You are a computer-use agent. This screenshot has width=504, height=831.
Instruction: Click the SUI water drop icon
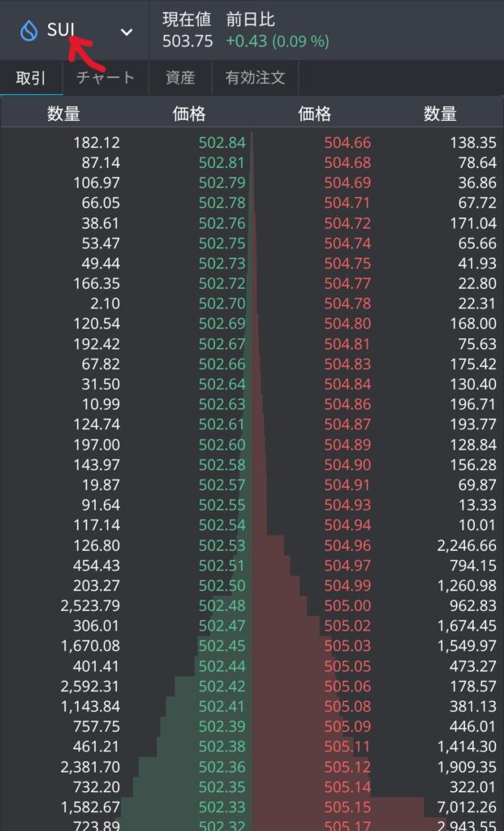click(29, 32)
